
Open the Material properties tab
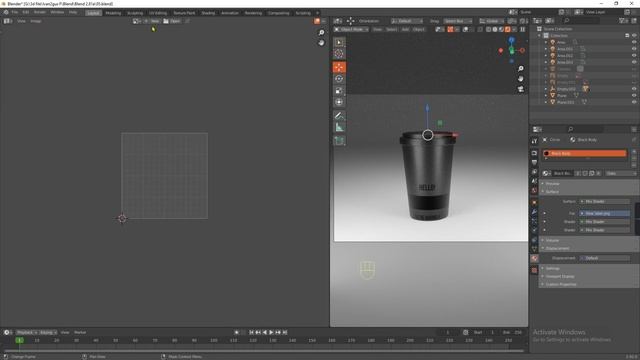pos(534,259)
